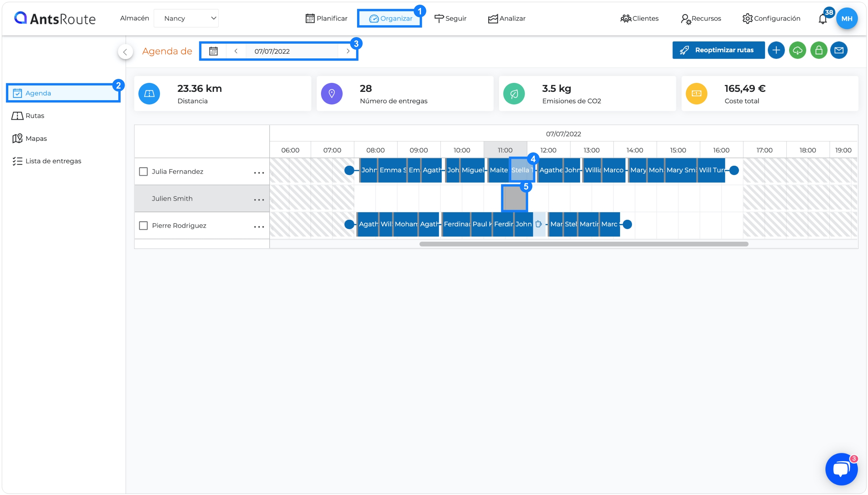Screen dimensions: 868x495
Task: Click the 11:00 time column header
Action: coord(505,150)
